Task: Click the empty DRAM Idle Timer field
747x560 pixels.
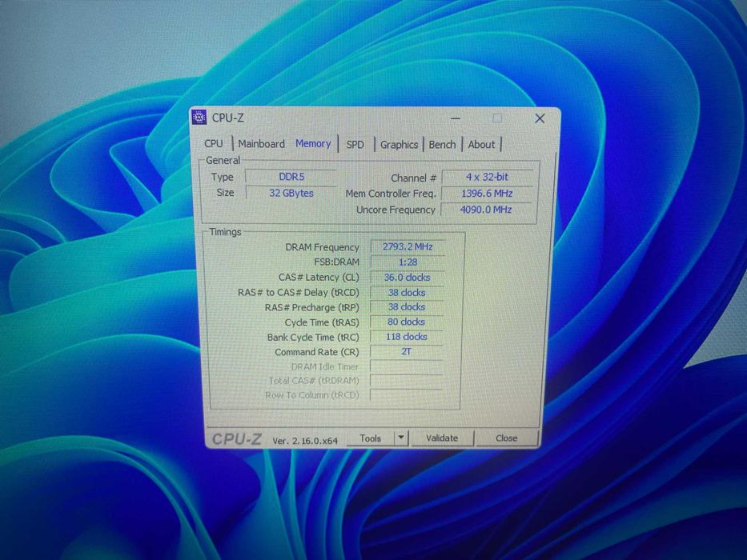Action: [407, 366]
